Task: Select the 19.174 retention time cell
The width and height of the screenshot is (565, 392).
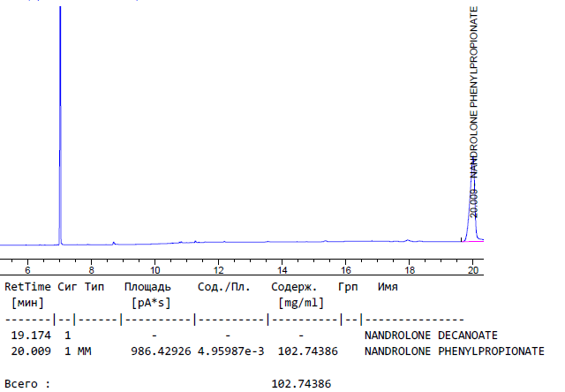Action: pos(30,335)
